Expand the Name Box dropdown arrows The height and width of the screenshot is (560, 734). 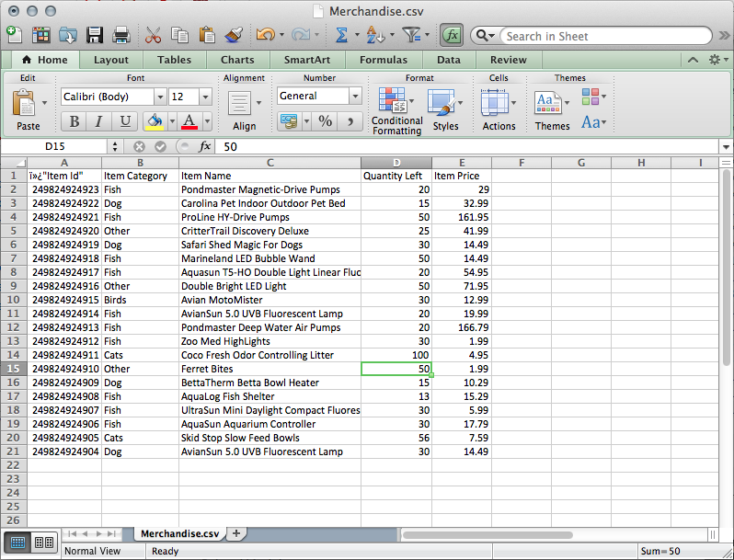115,147
